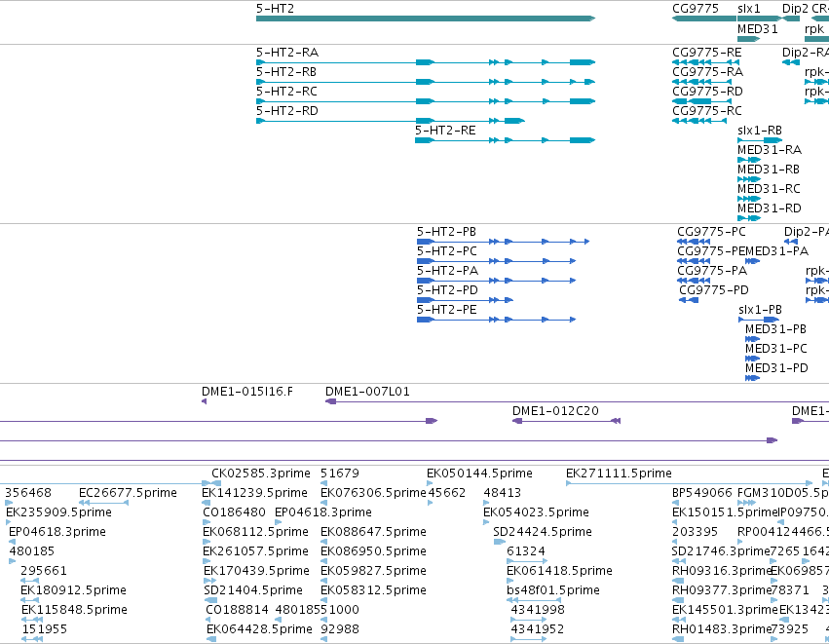
Task: Click the MED31 gene label
Action: [758, 29]
